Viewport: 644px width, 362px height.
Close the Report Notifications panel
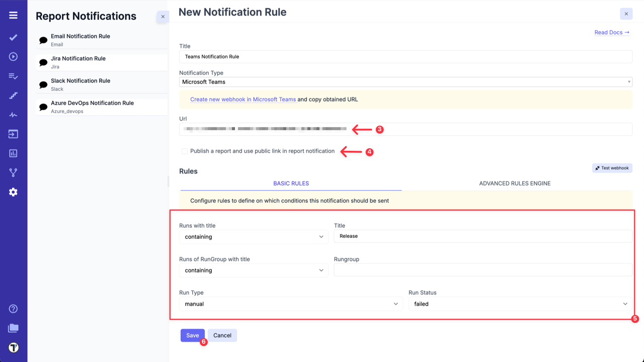click(x=163, y=17)
